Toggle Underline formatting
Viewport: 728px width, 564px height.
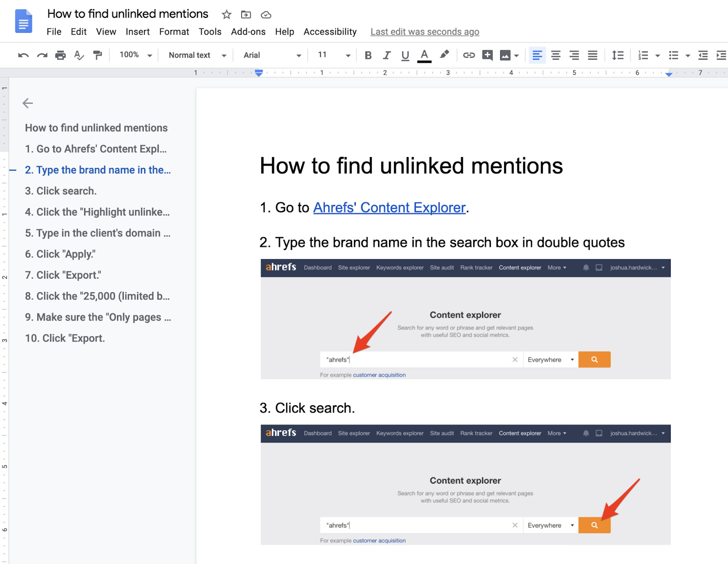(405, 56)
